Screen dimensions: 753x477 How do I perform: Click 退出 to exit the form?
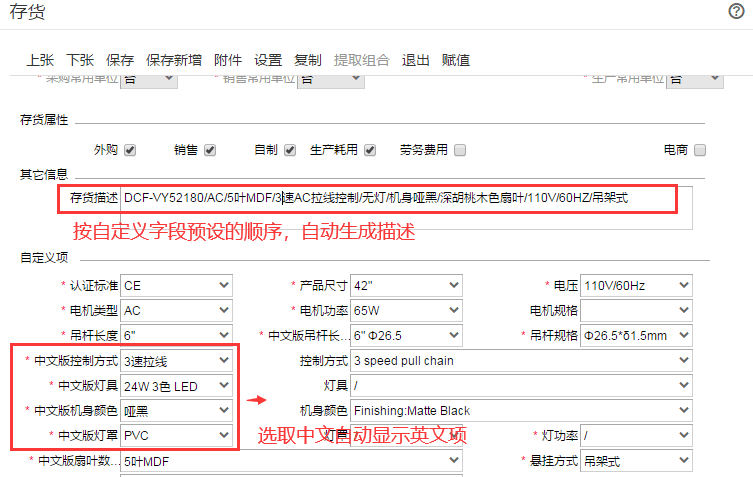[x=416, y=60]
